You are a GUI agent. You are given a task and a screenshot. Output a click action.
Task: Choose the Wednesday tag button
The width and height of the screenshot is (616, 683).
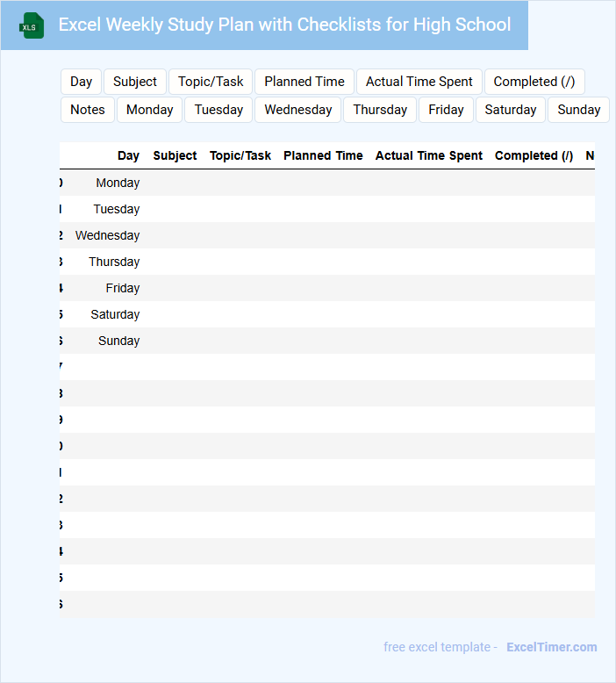[x=298, y=110]
